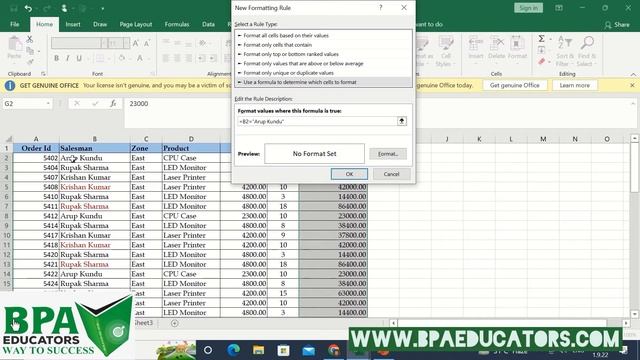Click the Undo icon in the quick access toolbar
Image resolution: width=640 pixels, height=360 pixels.
coord(28,8)
